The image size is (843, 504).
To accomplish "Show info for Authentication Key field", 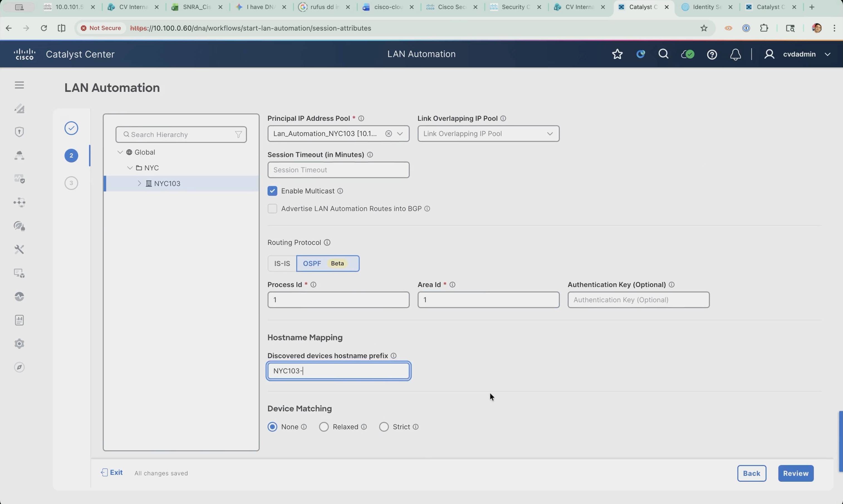I will 672,285.
